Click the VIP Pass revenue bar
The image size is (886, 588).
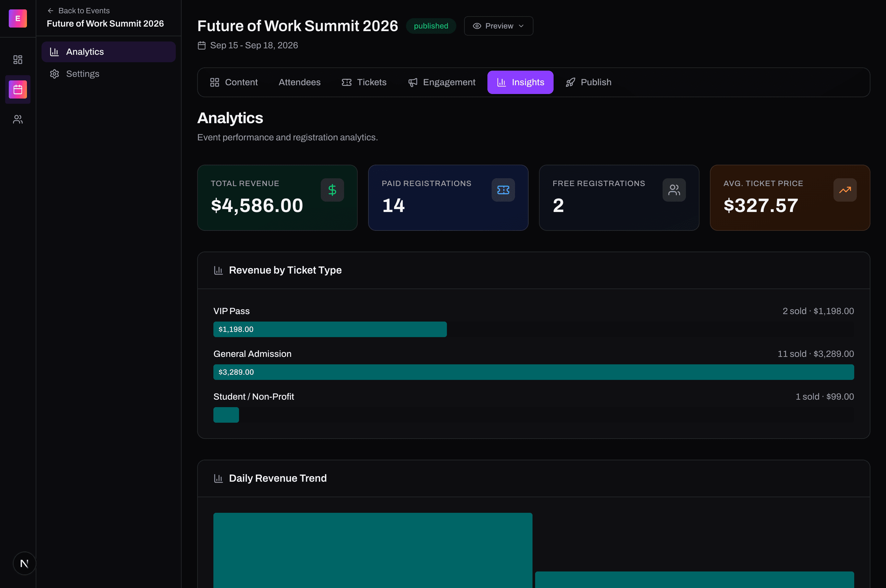tap(330, 329)
